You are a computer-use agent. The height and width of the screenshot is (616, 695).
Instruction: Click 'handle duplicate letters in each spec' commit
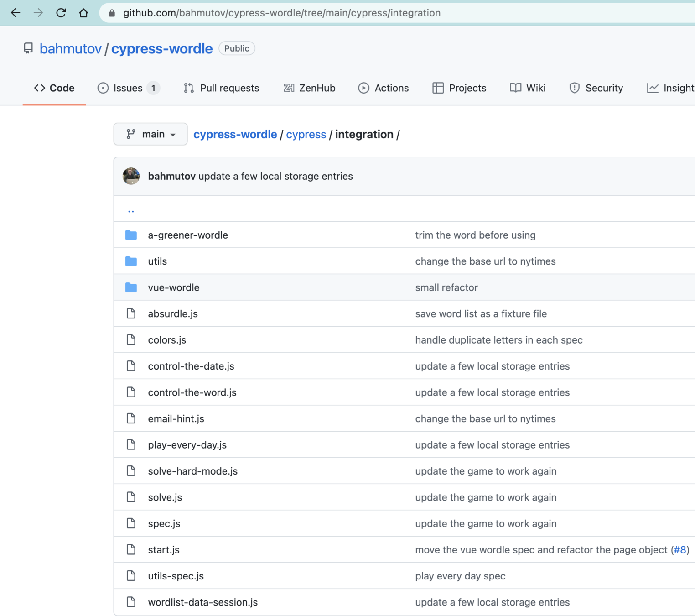[499, 340]
